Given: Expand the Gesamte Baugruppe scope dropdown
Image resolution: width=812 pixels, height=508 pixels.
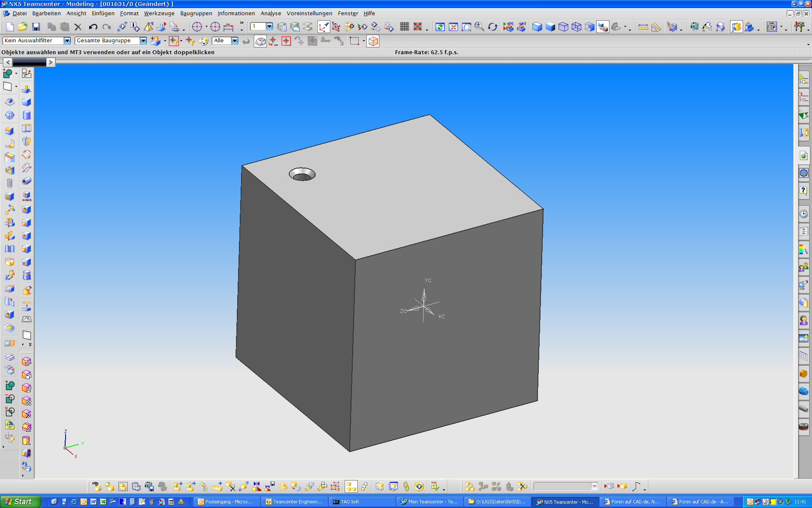Looking at the screenshot, I should coord(143,41).
